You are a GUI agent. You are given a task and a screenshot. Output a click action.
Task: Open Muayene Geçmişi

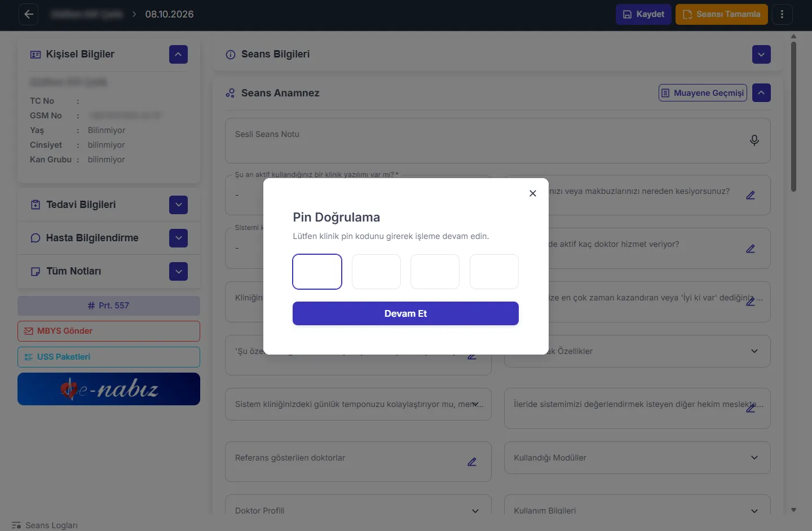[703, 93]
